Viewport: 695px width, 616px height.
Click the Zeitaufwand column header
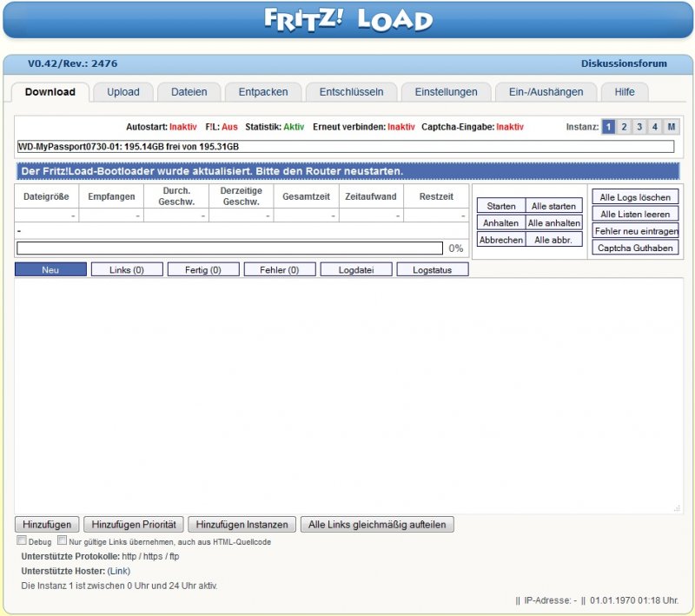click(x=371, y=196)
